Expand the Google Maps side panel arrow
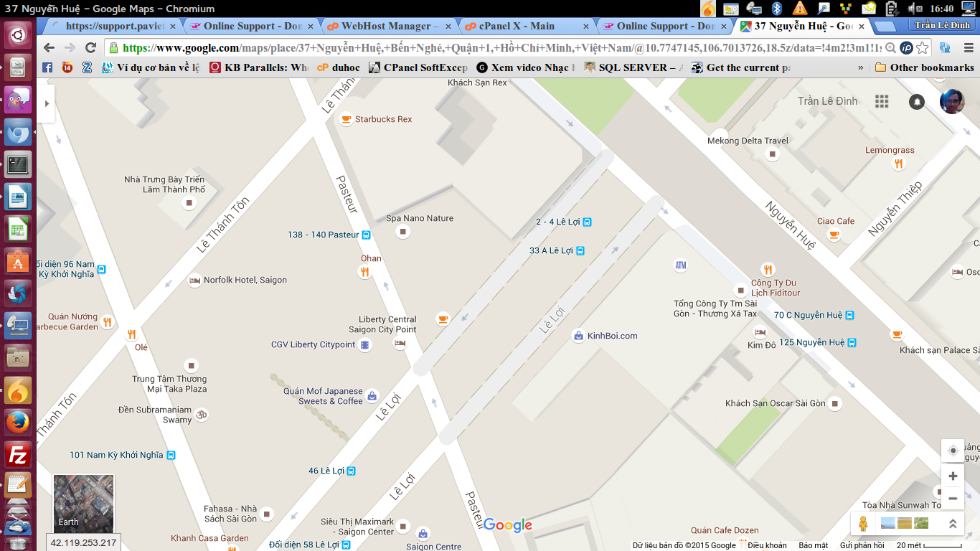The height and width of the screenshot is (551, 980). click(x=47, y=103)
